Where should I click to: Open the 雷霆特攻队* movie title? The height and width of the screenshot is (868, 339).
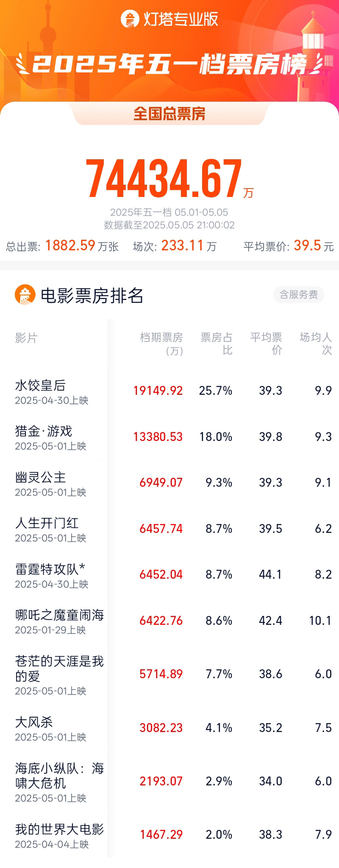pos(50,569)
